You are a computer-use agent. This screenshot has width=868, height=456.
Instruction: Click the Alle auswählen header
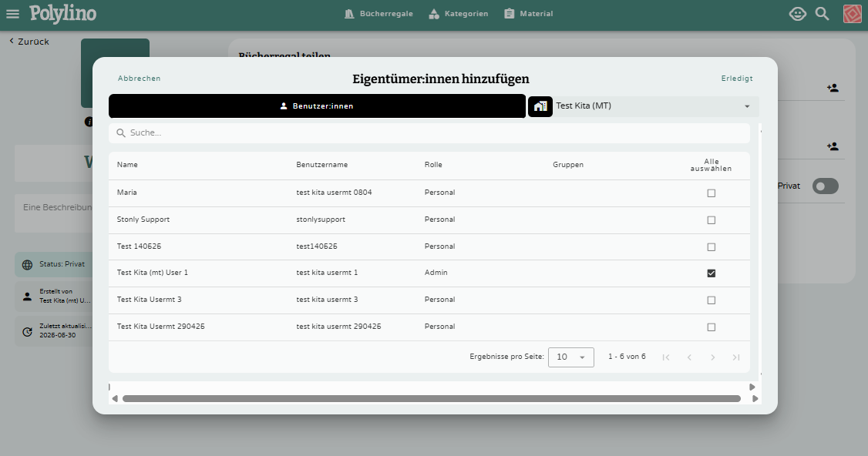coord(711,165)
